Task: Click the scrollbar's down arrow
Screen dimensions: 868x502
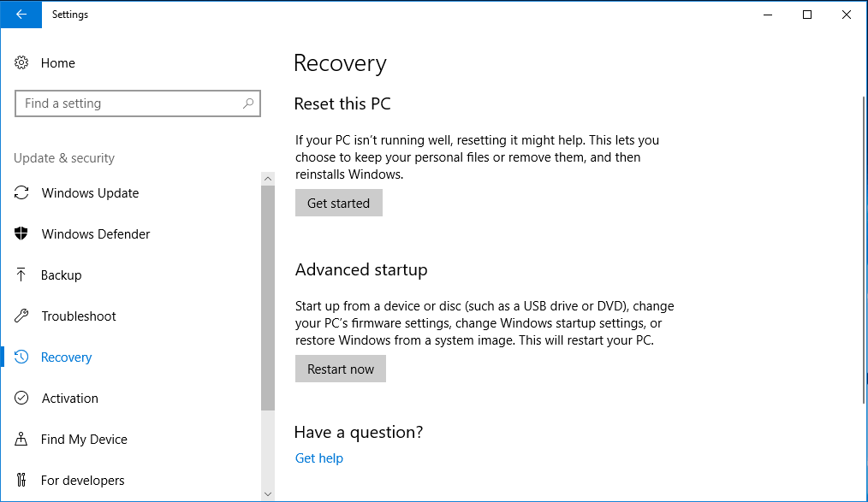Action: [268, 494]
